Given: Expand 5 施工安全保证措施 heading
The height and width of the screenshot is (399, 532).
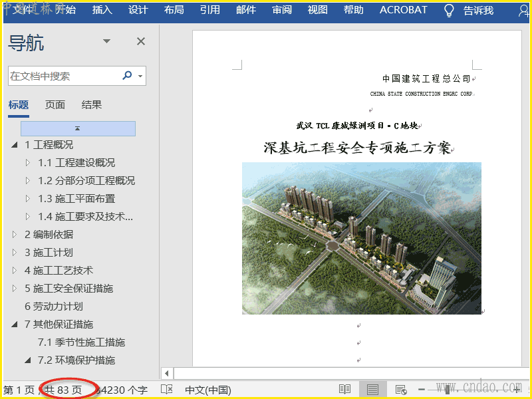Looking at the screenshot, I should click(14, 289).
